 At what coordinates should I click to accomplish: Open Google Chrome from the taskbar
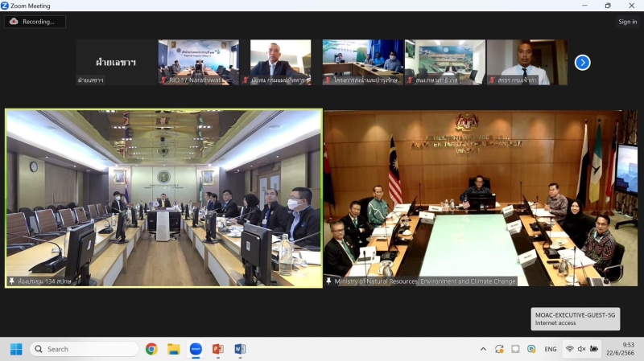tap(151, 349)
